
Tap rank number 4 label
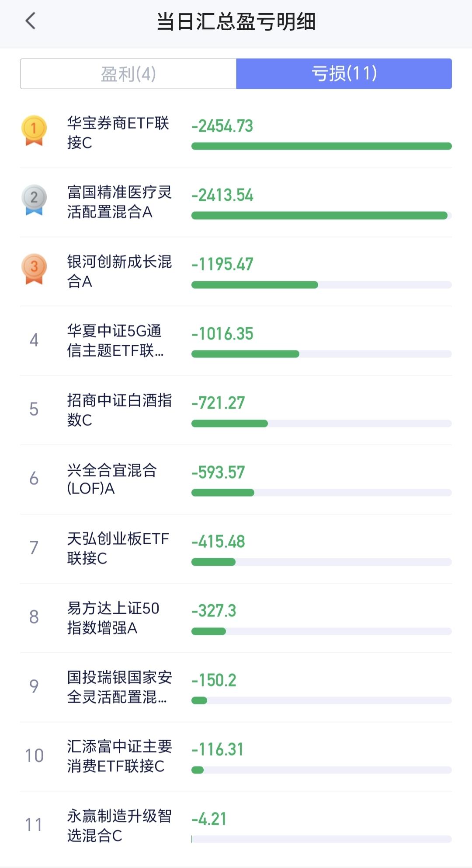pos(34,340)
